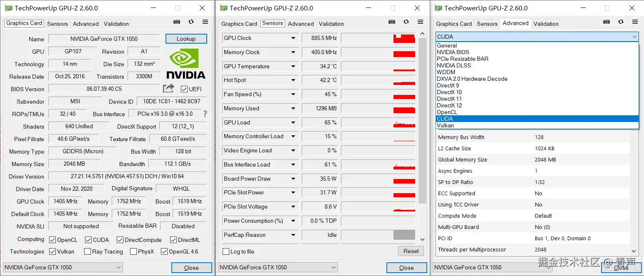Image resolution: width=644 pixels, height=276 pixels.
Task: Click the Lookup button
Action: pos(186,39)
